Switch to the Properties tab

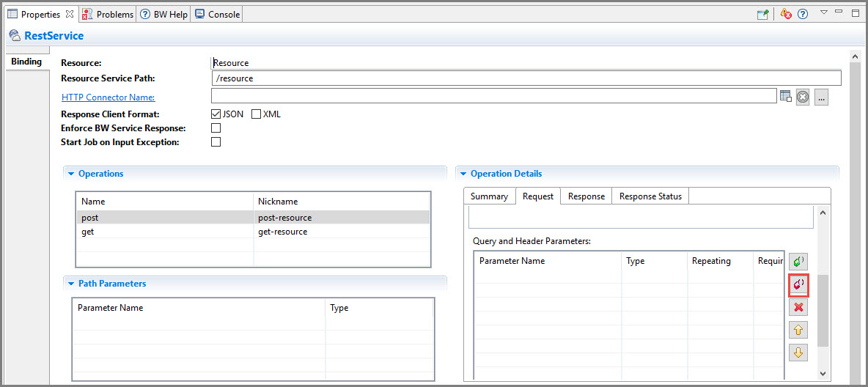click(40, 15)
